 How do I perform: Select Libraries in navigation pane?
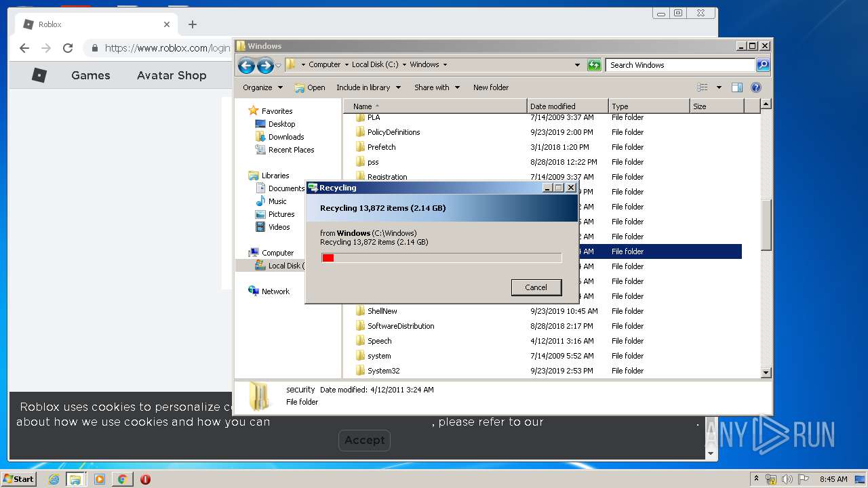point(269,176)
